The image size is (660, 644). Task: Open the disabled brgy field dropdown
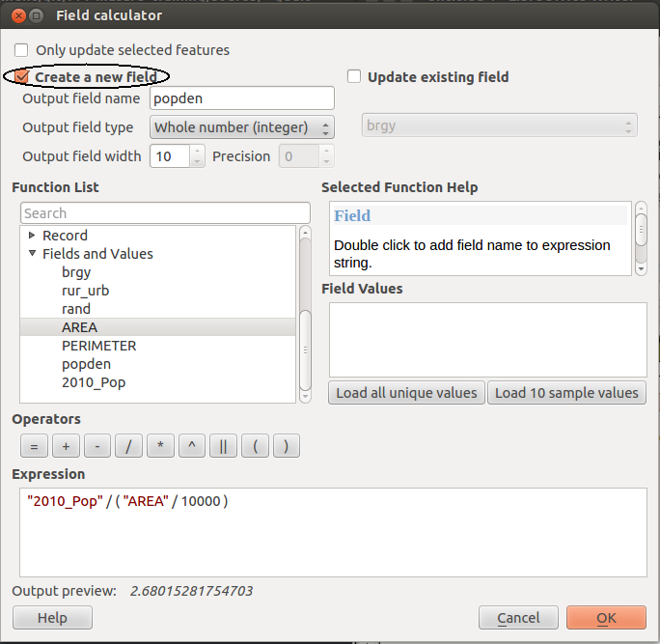coord(499,126)
